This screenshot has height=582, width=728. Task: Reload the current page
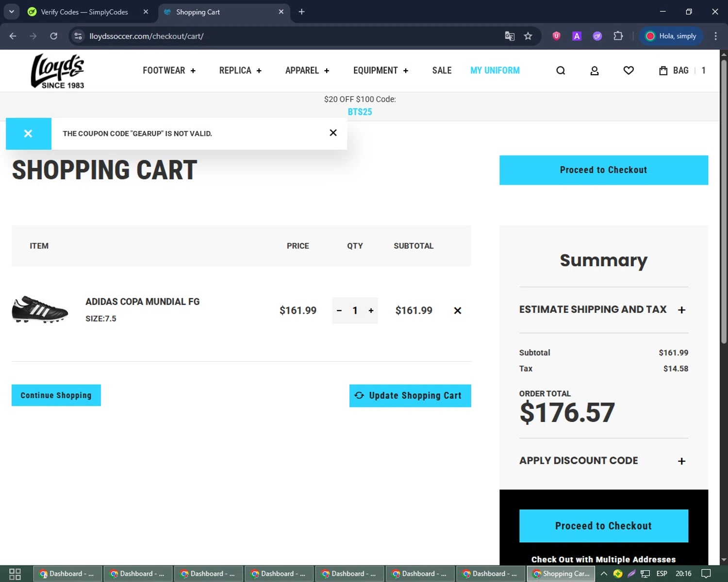click(54, 36)
